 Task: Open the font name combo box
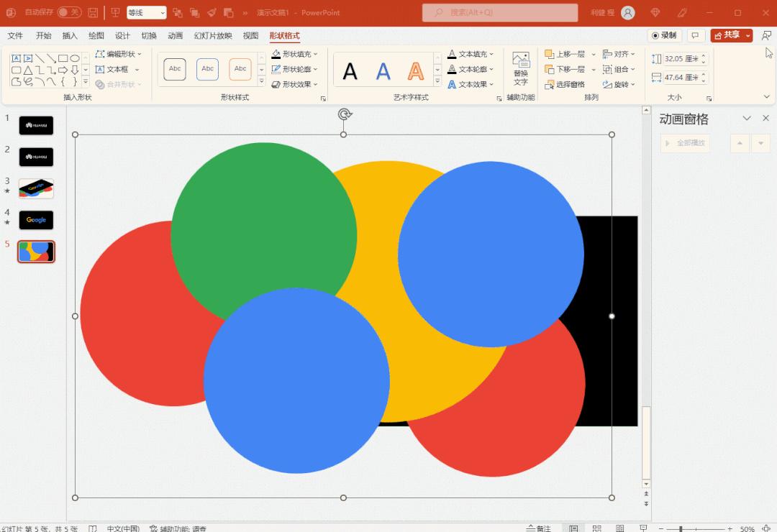coord(147,13)
